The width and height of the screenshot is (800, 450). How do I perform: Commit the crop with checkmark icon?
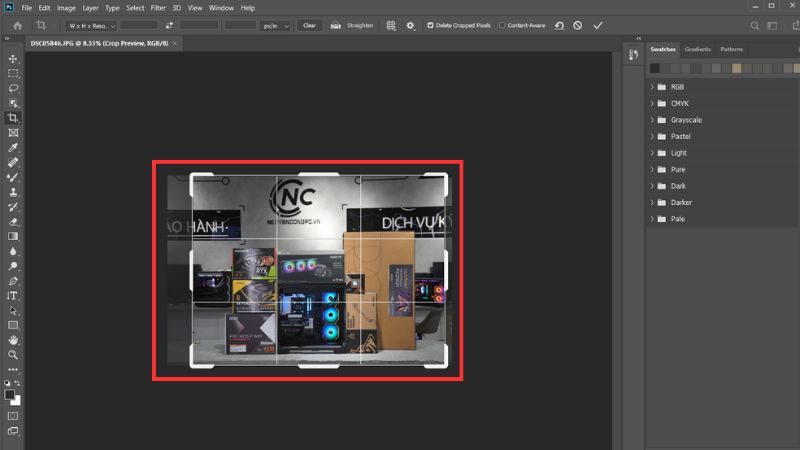click(598, 25)
